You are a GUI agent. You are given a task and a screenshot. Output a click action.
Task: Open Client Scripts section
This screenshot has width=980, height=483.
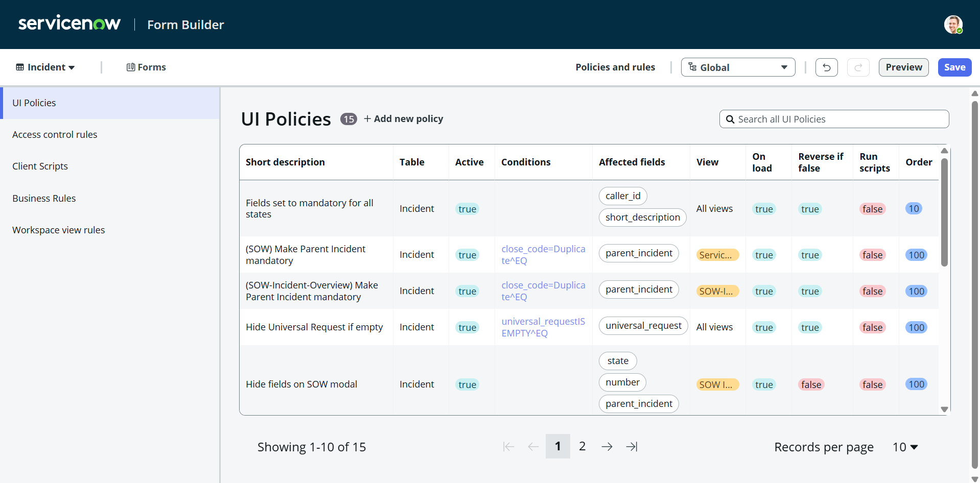(x=40, y=166)
